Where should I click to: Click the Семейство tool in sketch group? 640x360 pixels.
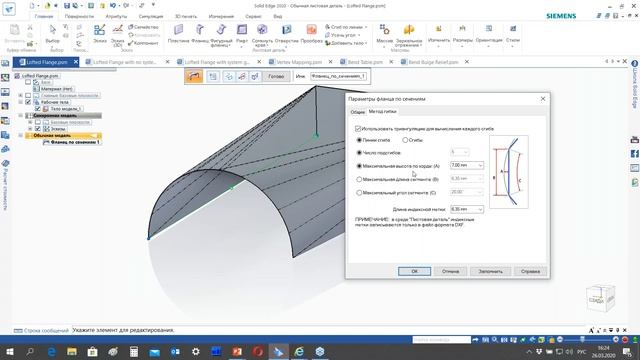143,27
